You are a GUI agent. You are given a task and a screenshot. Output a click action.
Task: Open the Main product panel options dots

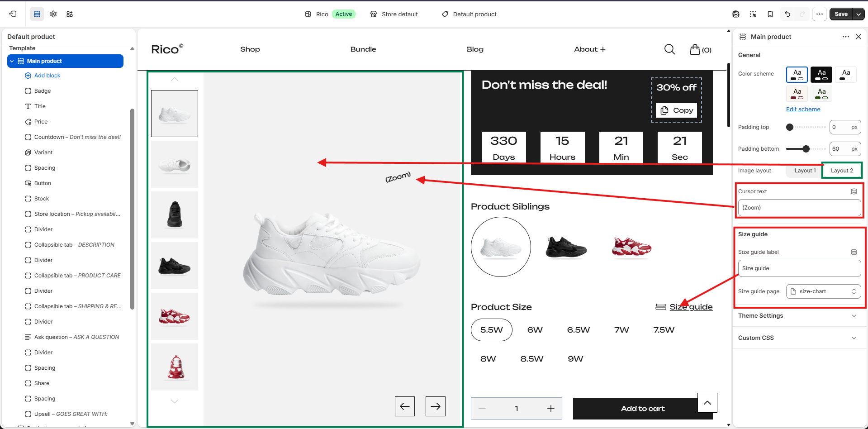click(846, 37)
